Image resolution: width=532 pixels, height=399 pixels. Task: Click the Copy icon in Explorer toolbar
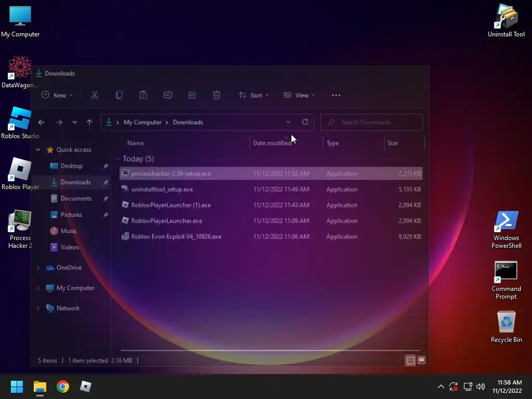click(119, 96)
